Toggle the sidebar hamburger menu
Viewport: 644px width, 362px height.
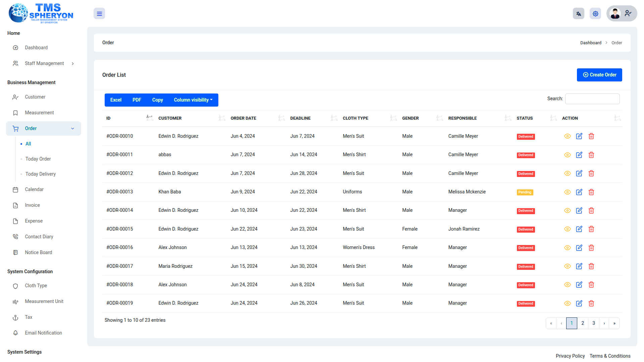click(x=99, y=14)
